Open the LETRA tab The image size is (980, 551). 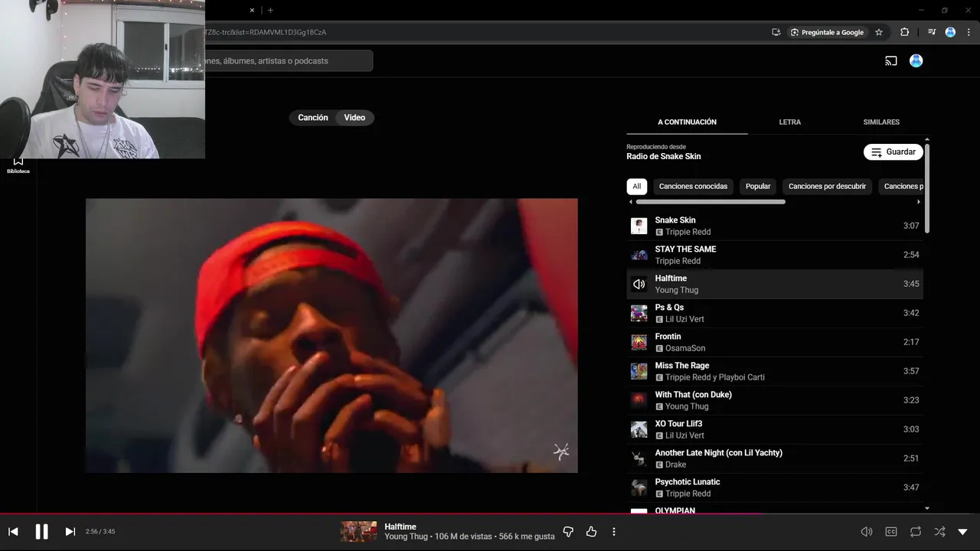(x=790, y=122)
